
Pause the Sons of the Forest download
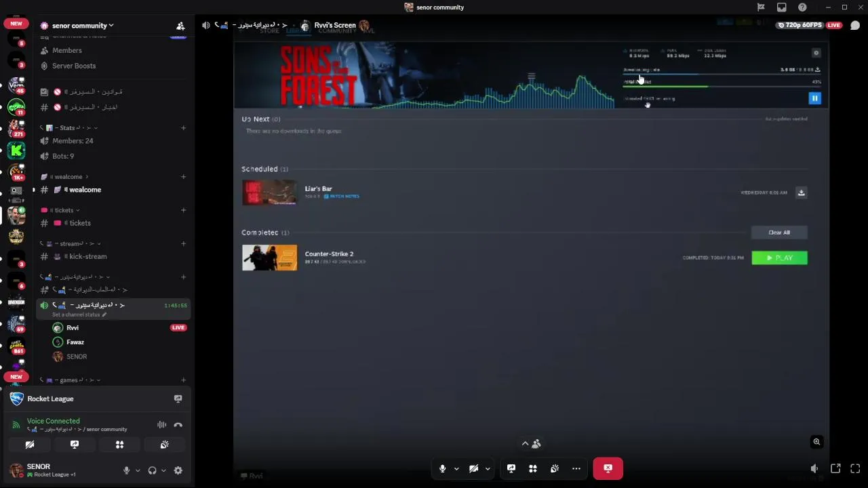click(814, 98)
